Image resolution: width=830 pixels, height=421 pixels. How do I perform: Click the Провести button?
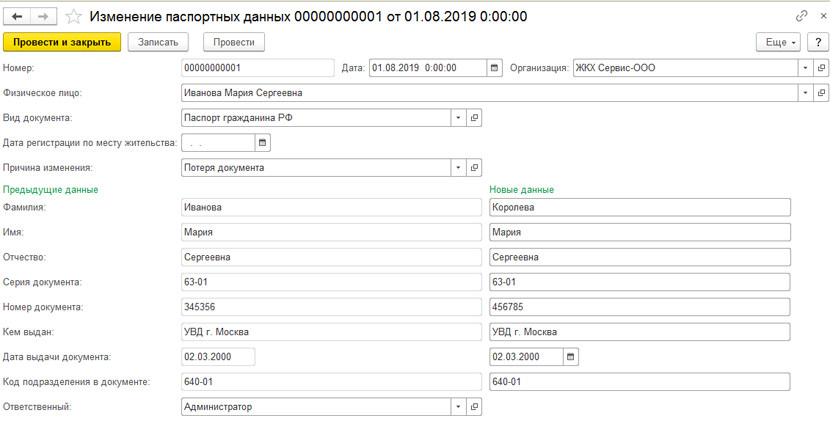[234, 42]
